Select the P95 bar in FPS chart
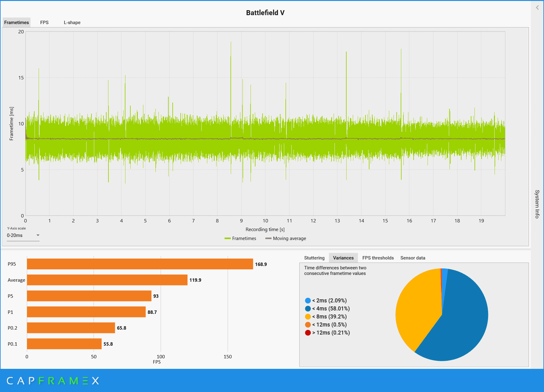 pos(140,264)
